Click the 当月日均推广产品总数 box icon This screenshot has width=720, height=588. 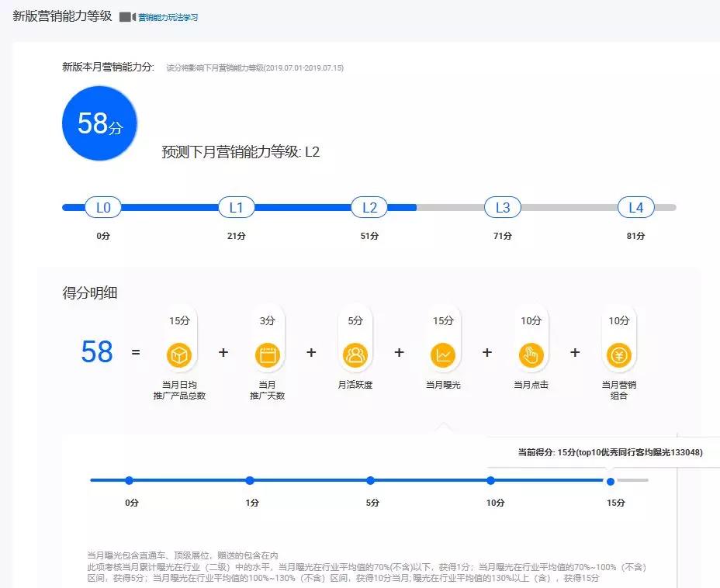point(179,354)
